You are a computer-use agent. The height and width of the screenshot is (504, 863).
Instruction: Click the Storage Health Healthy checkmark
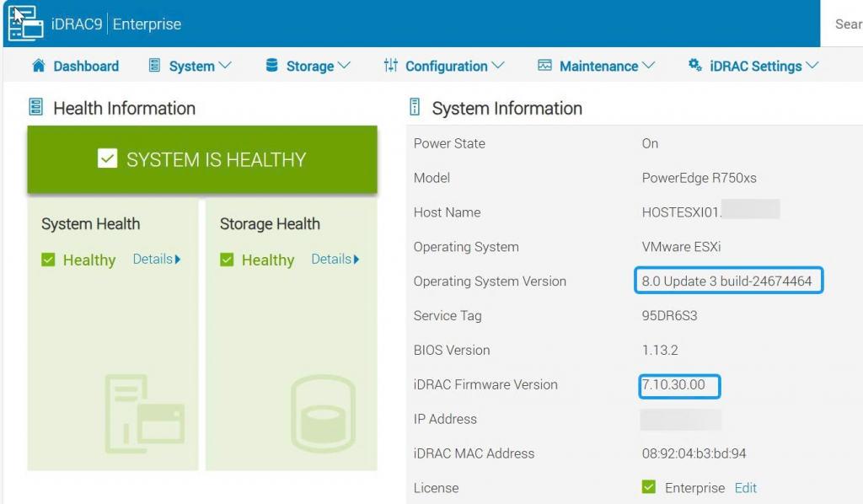click(227, 260)
